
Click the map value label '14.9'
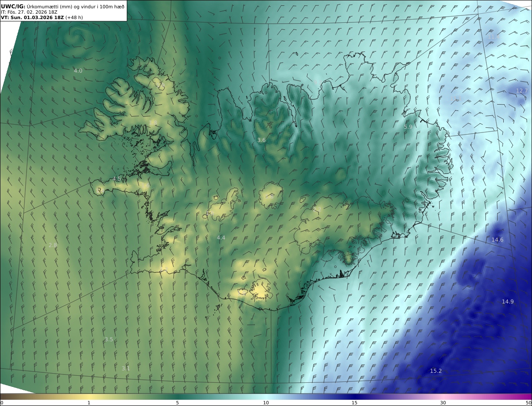pyautogui.click(x=507, y=302)
